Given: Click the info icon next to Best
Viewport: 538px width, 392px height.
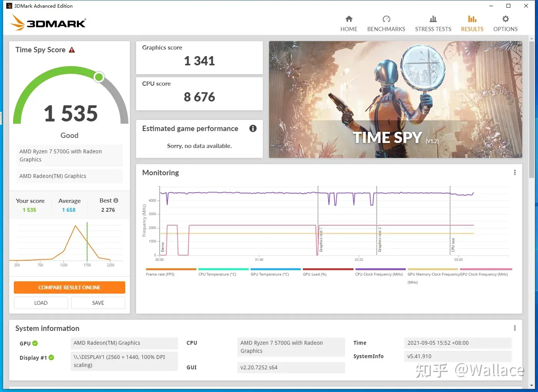Looking at the screenshot, I should [116, 201].
